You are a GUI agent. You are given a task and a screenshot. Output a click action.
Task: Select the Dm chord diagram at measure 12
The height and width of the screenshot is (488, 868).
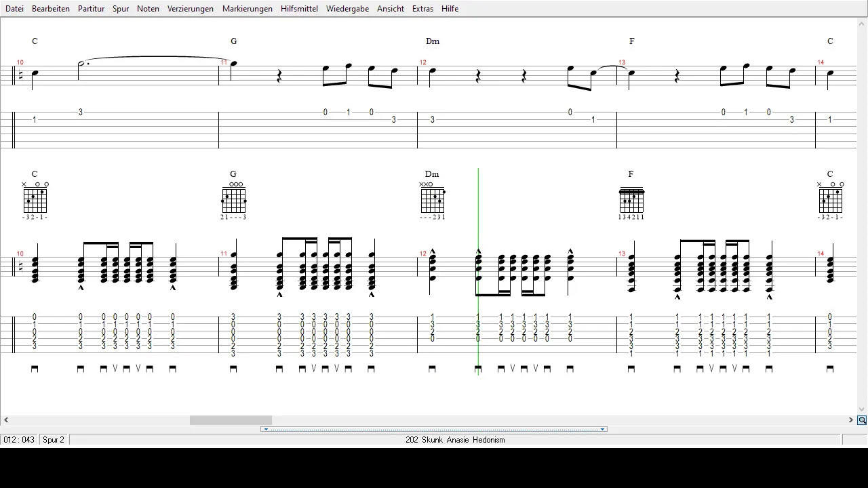coord(433,201)
